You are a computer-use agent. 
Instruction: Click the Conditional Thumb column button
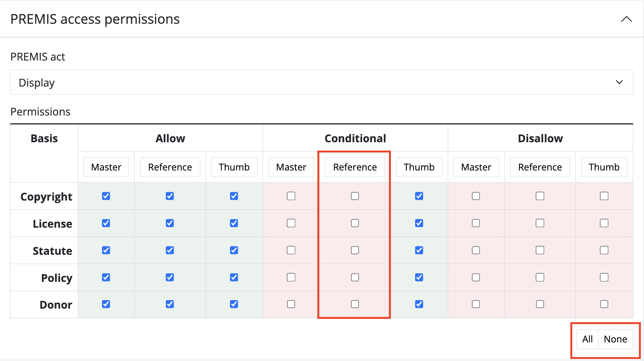point(419,167)
